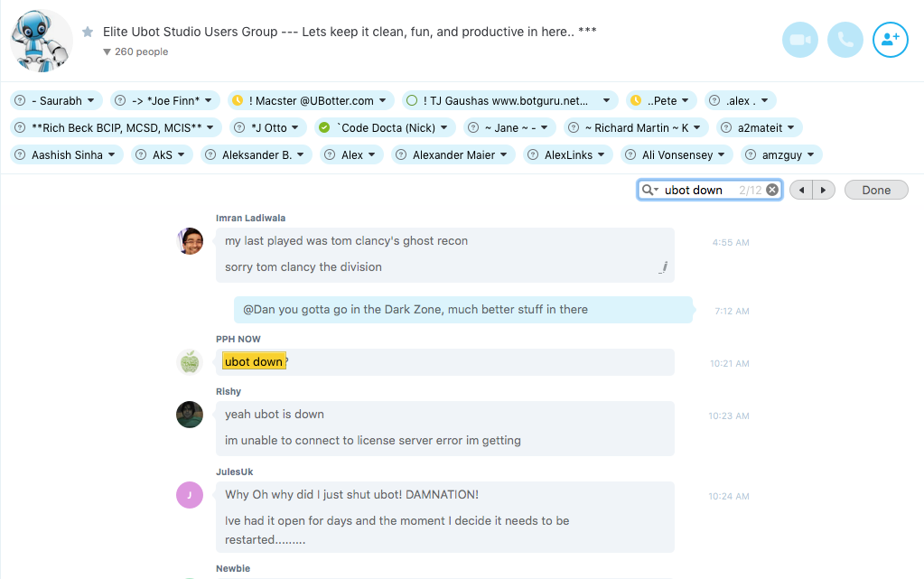The height and width of the screenshot is (579, 924).
Task: Click sender name Imran Ladiwala
Action: point(250,219)
